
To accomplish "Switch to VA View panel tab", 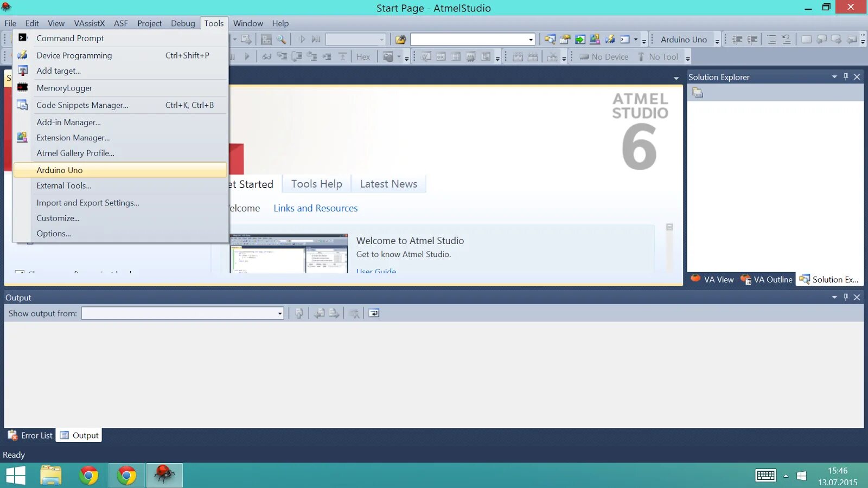I will point(712,279).
